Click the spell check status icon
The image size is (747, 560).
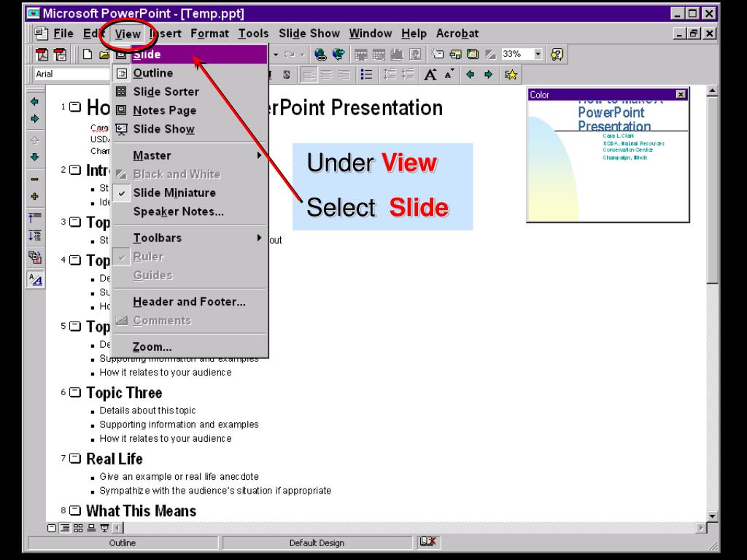[x=427, y=542]
